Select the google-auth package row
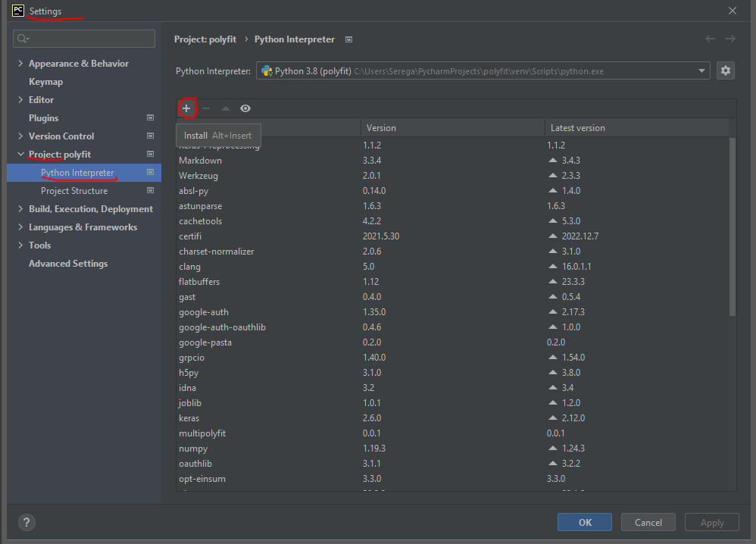 click(x=453, y=312)
